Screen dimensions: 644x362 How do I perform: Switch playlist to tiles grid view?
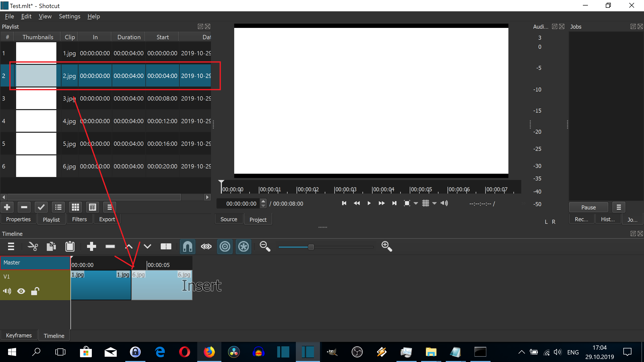point(75,207)
